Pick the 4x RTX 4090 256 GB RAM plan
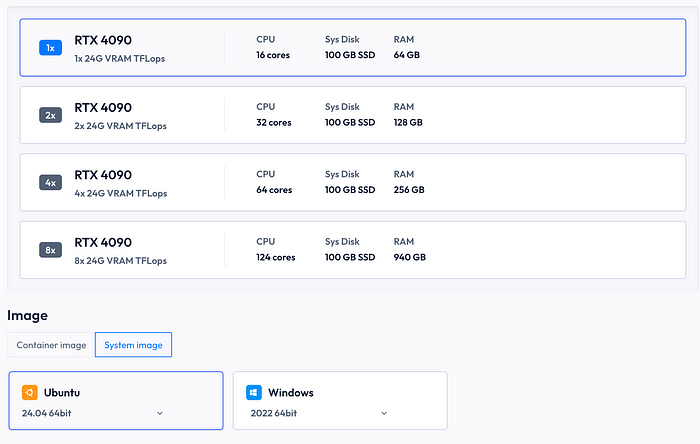Image resolution: width=700 pixels, height=444 pixels. (x=353, y=183)
